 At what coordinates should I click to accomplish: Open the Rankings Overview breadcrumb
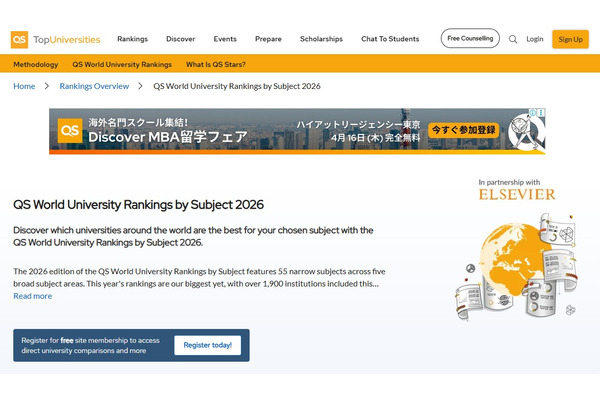(94, 86)
